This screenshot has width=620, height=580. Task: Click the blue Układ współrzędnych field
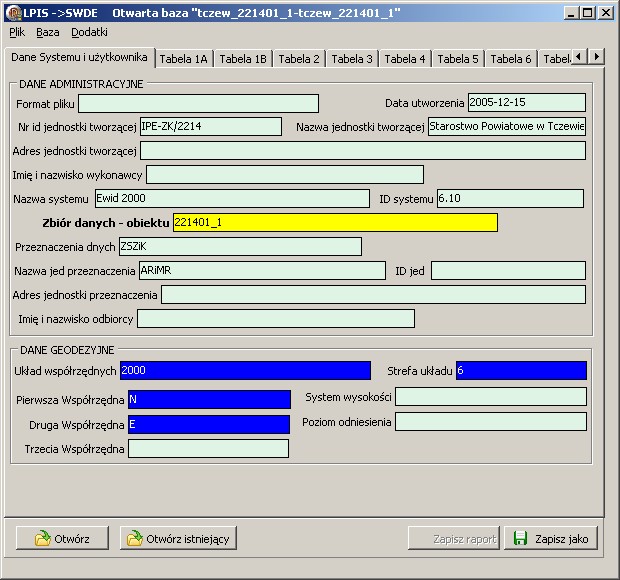(245, 370)
